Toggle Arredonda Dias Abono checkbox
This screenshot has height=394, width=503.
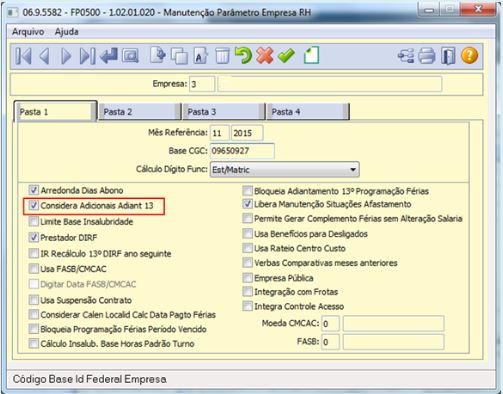click(33, 190)
